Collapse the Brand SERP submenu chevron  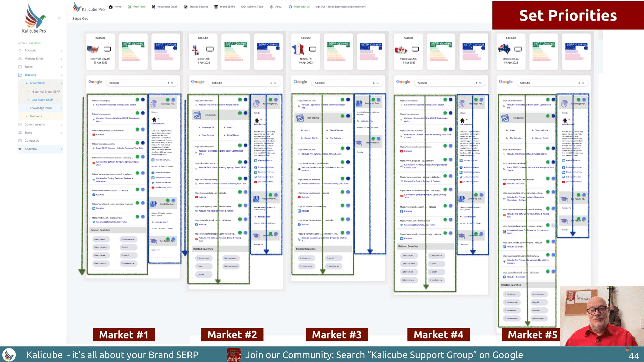pos(61,83)
